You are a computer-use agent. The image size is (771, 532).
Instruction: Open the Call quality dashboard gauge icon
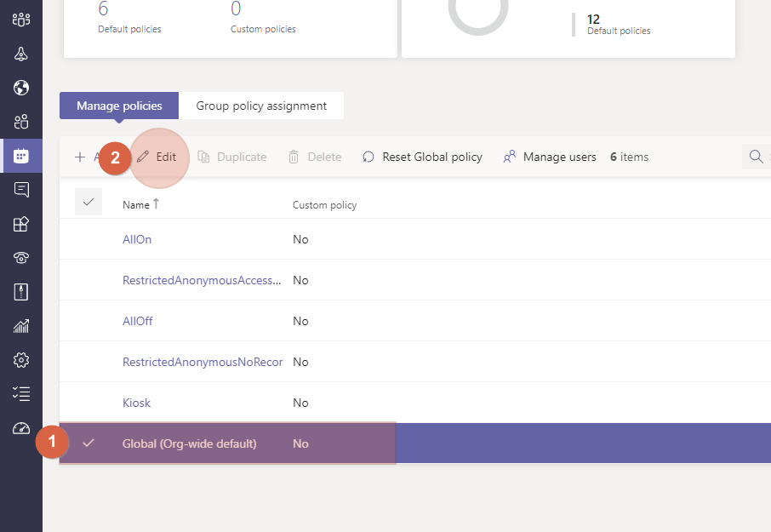pos(21,428)
